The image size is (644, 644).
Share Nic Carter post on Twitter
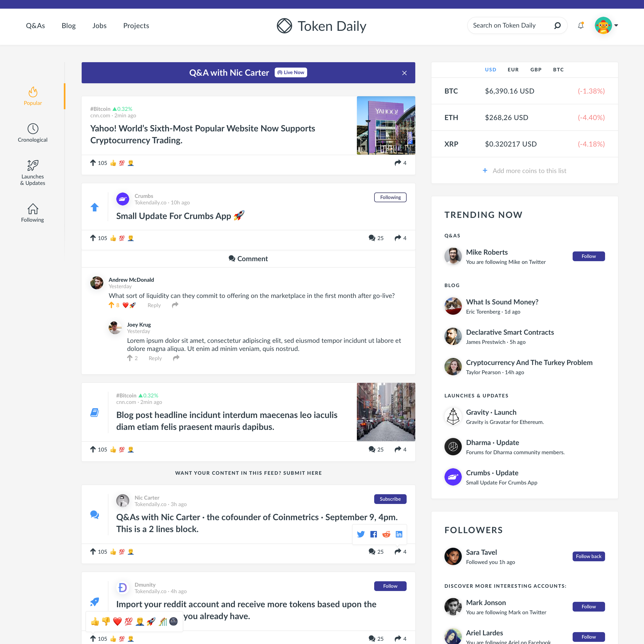pos(361,534)
